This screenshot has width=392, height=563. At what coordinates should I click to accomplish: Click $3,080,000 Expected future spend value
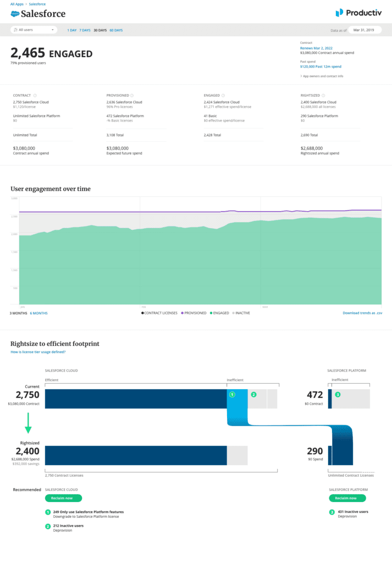click(x=118, y=148)
